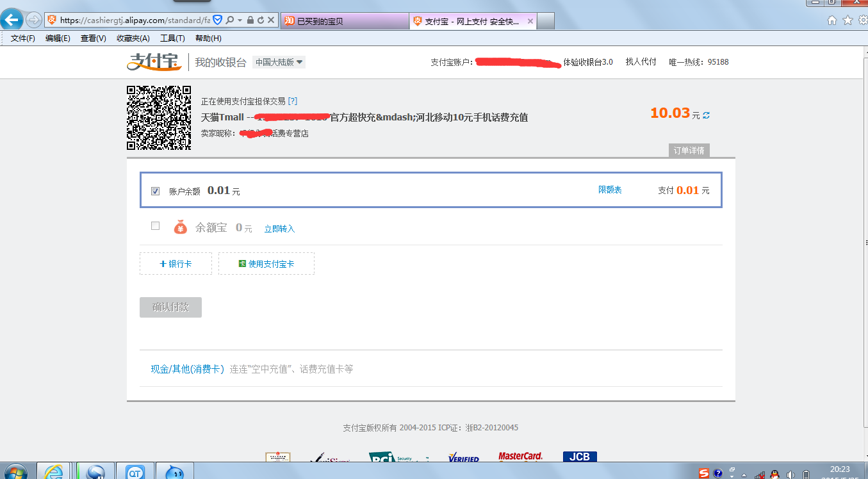
Task: Uncheck the 账户余额 checkbox
Action: [x=155, y=191]
